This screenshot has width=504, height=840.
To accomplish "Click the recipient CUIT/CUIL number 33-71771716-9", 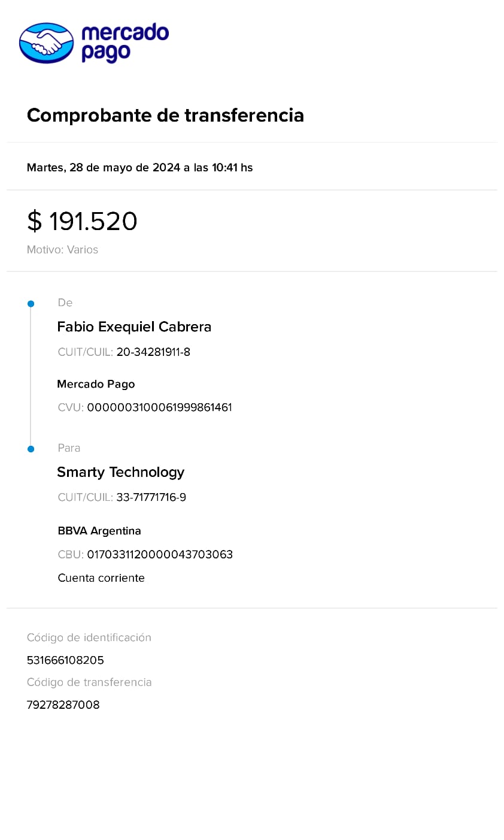I will tap(151, 497).
